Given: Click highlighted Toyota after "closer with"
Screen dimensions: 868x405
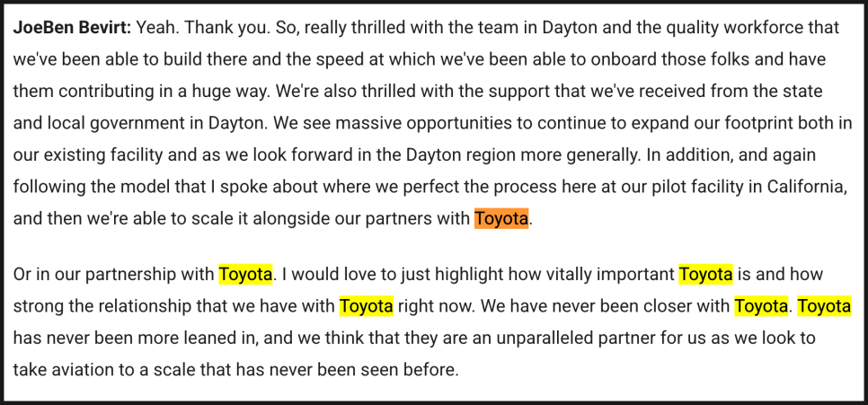Looking at the screenshot, I should (761, 306).
